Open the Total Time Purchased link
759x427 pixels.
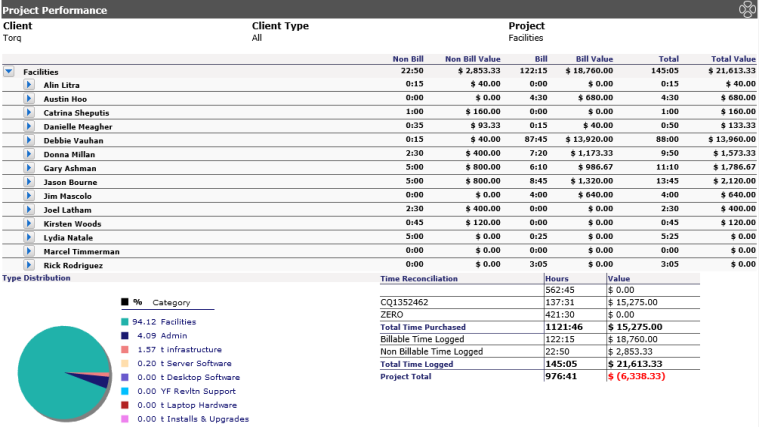click(x=423, y=327)
